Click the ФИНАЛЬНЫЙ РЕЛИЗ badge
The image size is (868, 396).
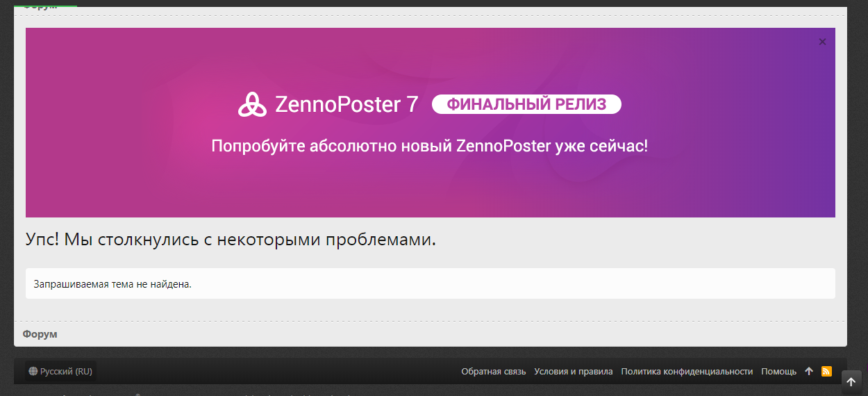(526, 104)
